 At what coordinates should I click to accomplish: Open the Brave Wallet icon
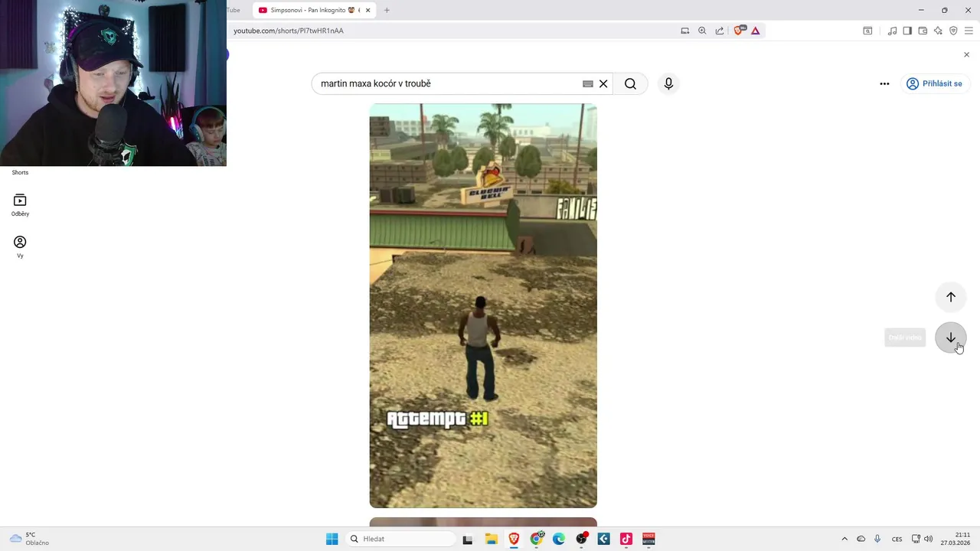click(923, 31)
